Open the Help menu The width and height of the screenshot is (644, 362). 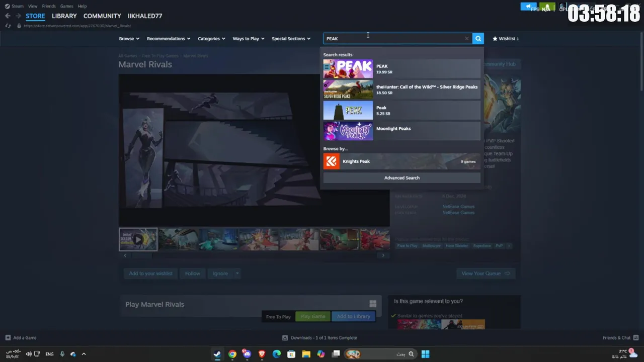[x=82, y=6]
